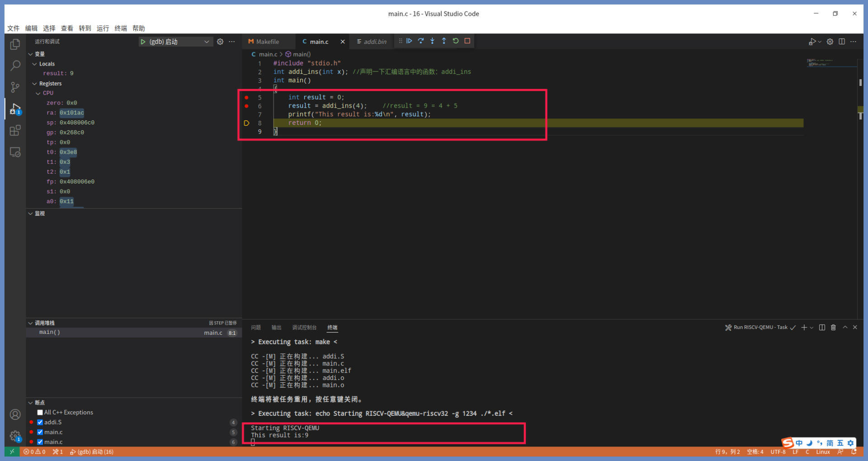Select main() frame in call stack
This screenshot has height=461, width=868.
[x=50, y=333]
